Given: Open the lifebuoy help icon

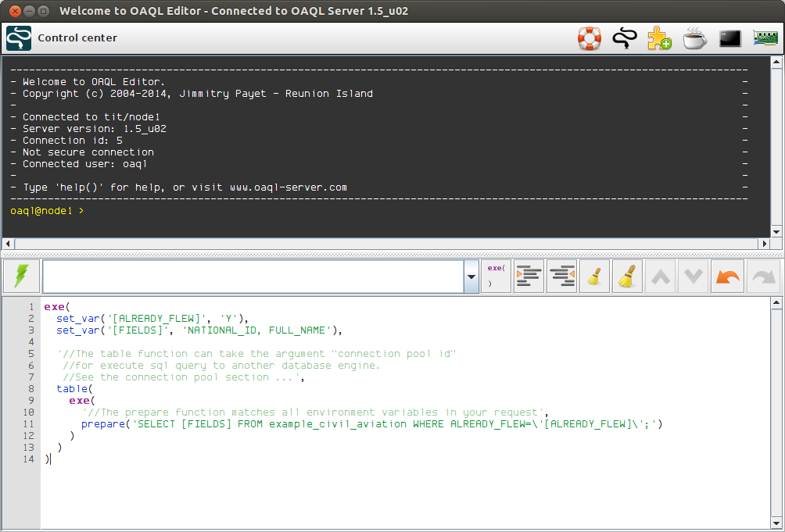Looking at the screenshot, I should pyautogui.click(x=589, y=38).
